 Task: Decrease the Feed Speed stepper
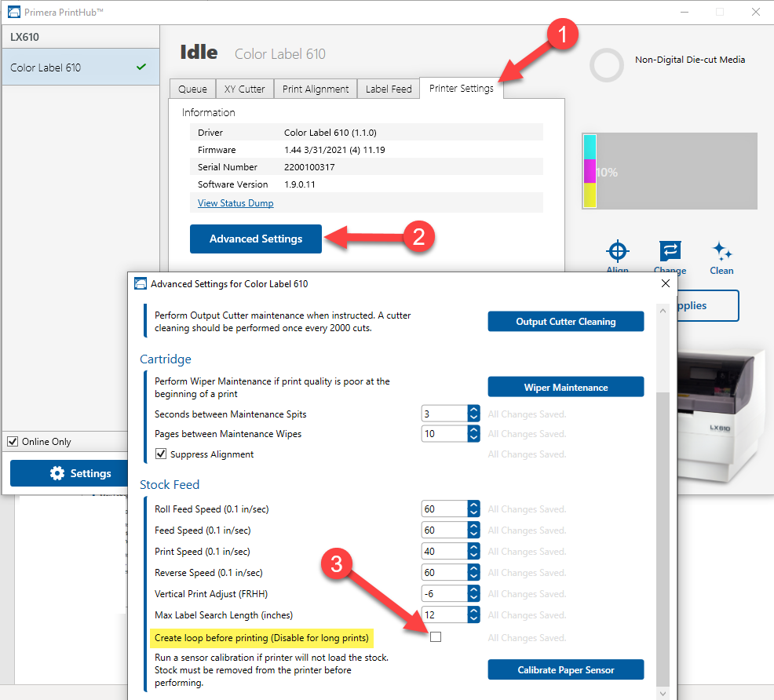point(473,534)
